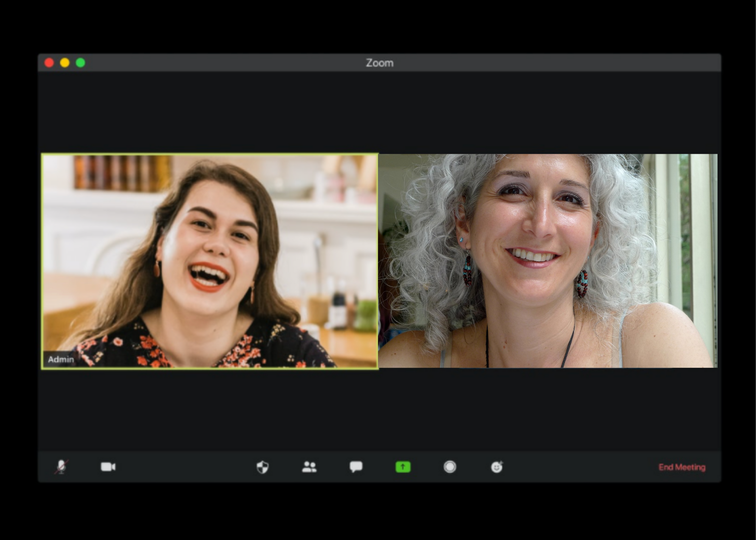Click the green Share Screen icon
756x540 pixels.
tap(403, 467)
